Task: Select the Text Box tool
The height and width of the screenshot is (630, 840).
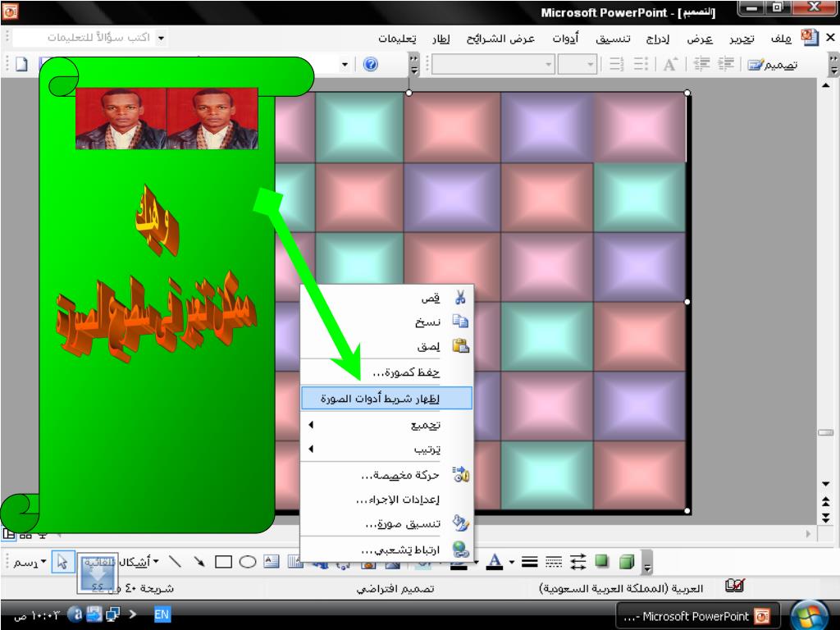Action: [x=272, y=561]
